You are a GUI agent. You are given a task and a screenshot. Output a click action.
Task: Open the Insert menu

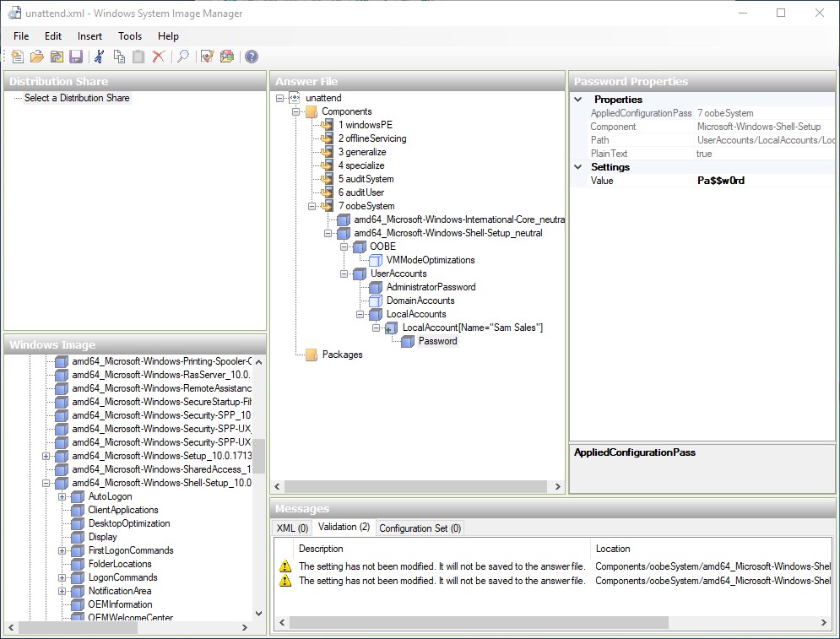[x=89, y=36]
